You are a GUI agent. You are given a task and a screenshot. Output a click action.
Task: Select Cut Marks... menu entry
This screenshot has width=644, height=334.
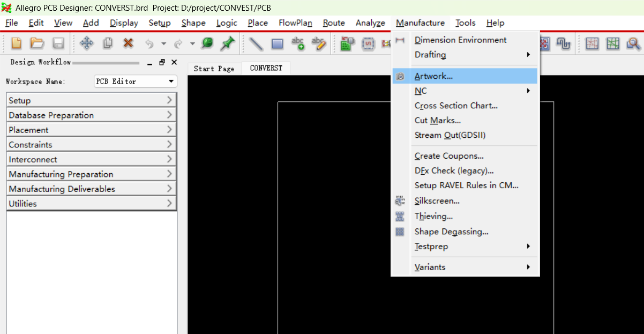(465, 121)
